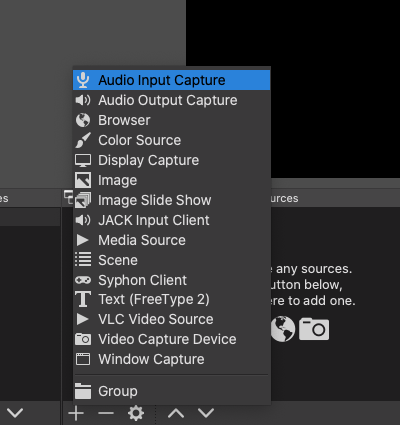
Task: Click monitor icon beside Display Capture
Action: tap(83, 160)
